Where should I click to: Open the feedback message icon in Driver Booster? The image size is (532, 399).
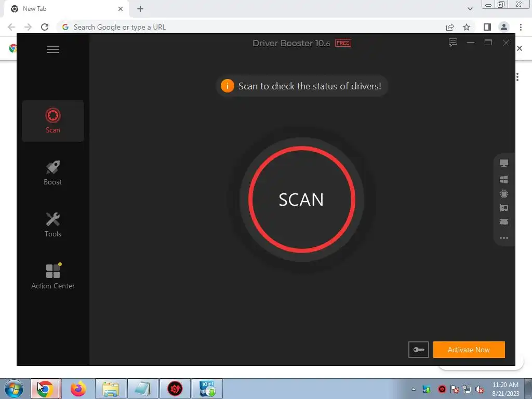(x=453, y=43)
